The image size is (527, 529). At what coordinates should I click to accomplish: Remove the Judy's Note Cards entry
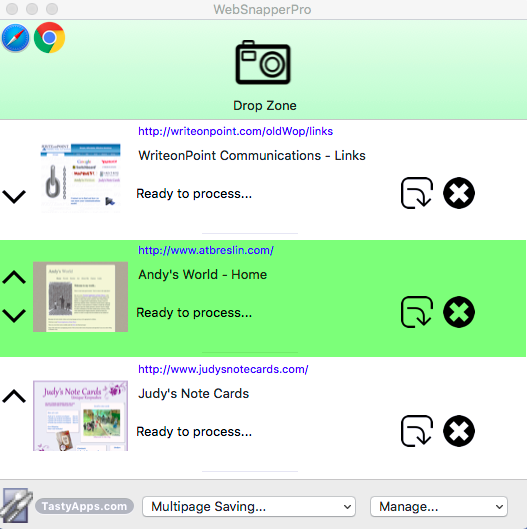(x=459, y=431)
